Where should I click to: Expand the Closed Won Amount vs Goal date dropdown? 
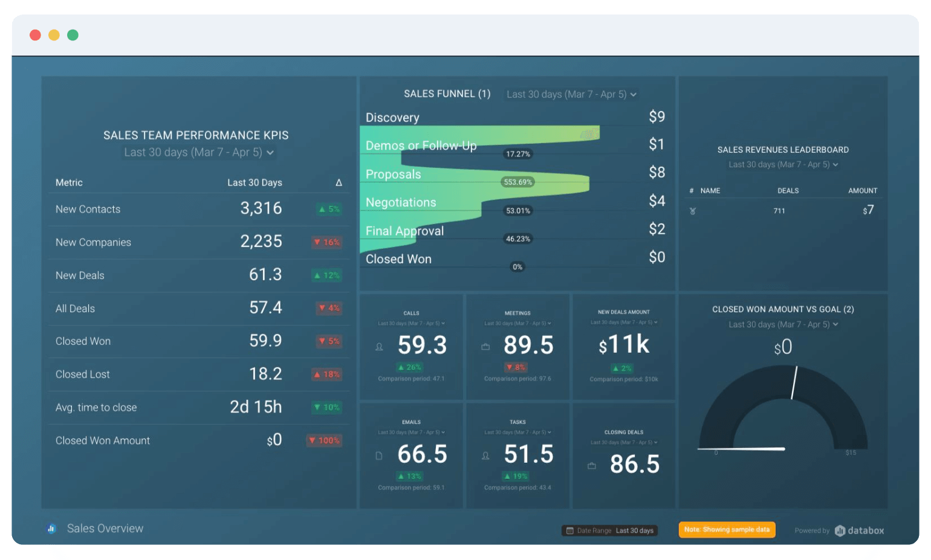pos(782,324)
